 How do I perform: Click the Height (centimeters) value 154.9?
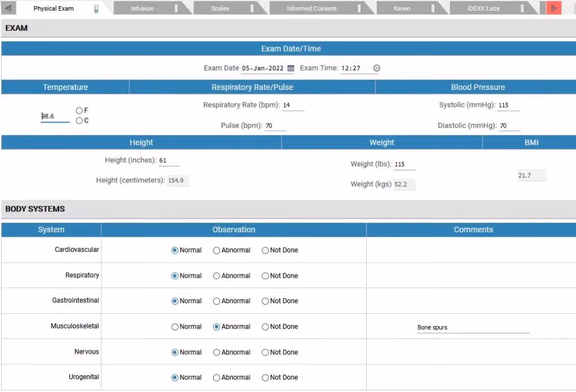coord(178,181)
